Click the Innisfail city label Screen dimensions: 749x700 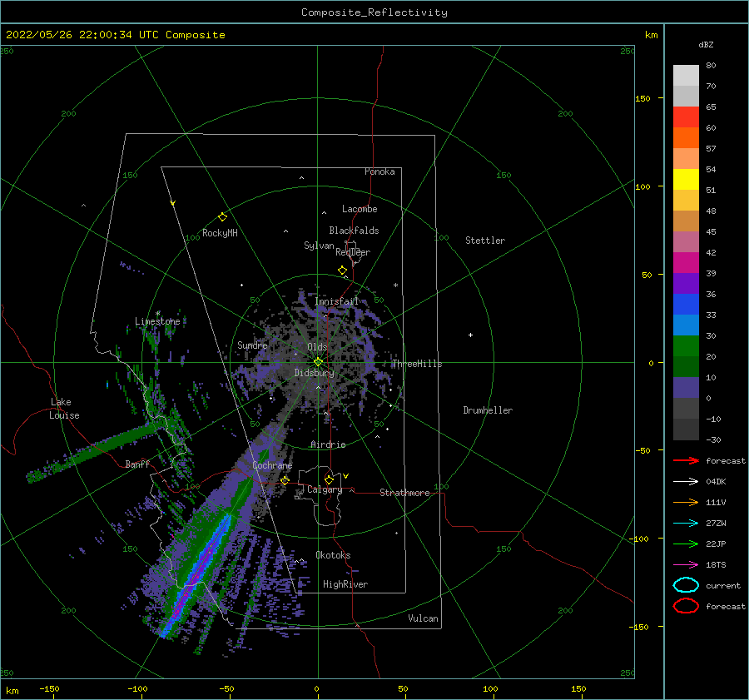(336, 301)
